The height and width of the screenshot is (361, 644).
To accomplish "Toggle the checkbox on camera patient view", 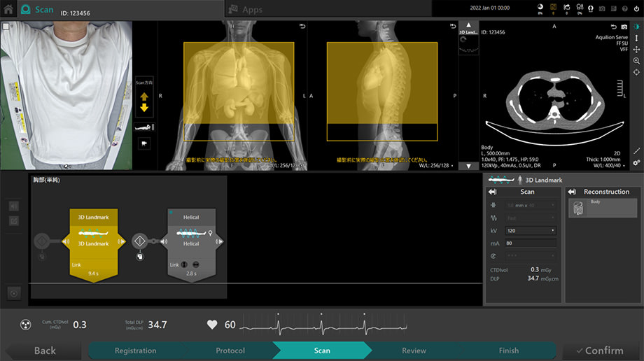I will (x=6, y=27).
